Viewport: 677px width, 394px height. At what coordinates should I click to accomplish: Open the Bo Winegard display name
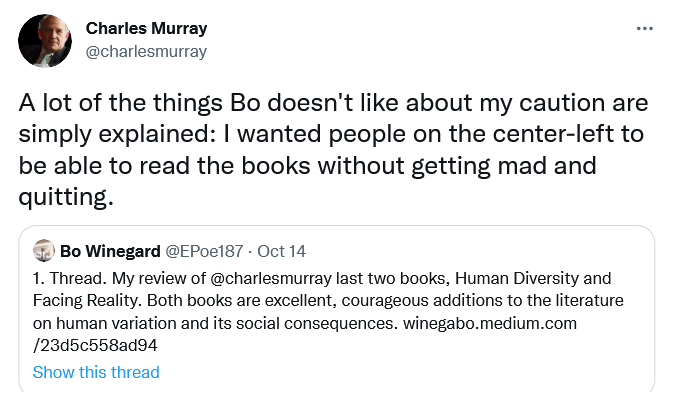click(x=110, y=251)
